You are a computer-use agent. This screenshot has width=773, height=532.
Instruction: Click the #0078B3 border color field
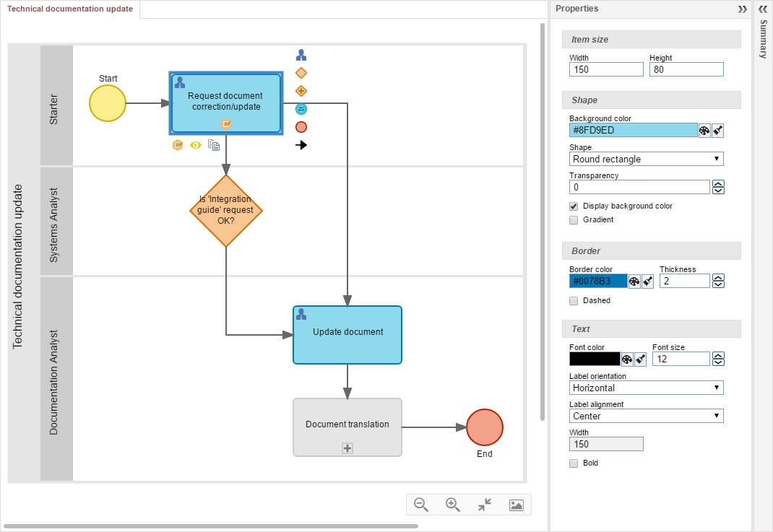pyautogui.click(x=598, y=282)
